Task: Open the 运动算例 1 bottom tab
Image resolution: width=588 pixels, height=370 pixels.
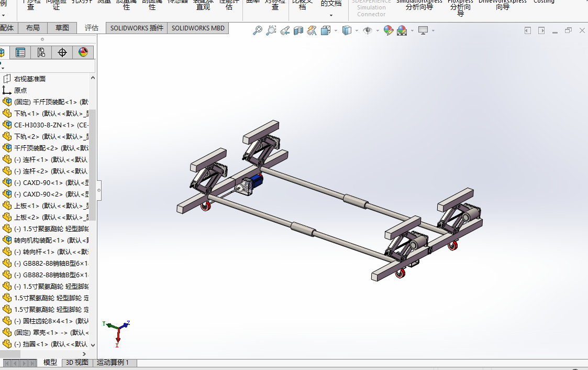Action: tap(113, 363)
